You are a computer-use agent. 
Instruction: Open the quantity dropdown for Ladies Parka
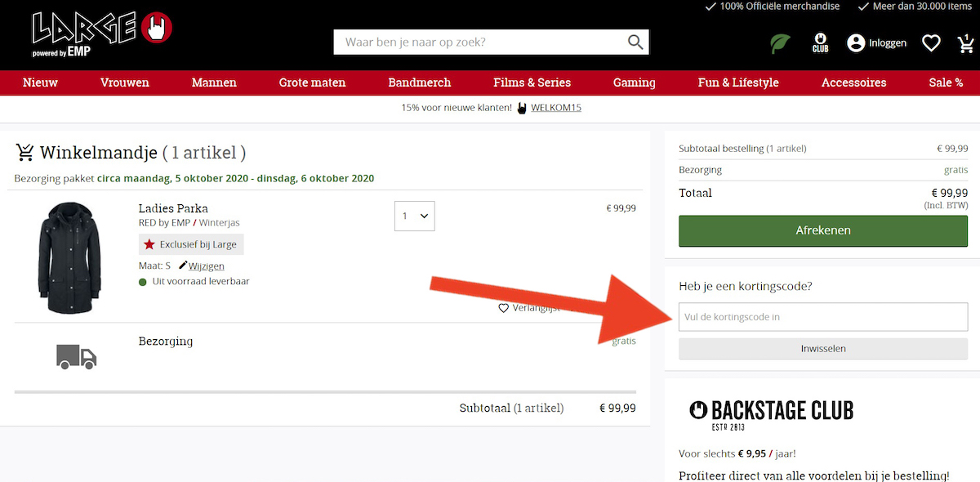tap(414, 216)
